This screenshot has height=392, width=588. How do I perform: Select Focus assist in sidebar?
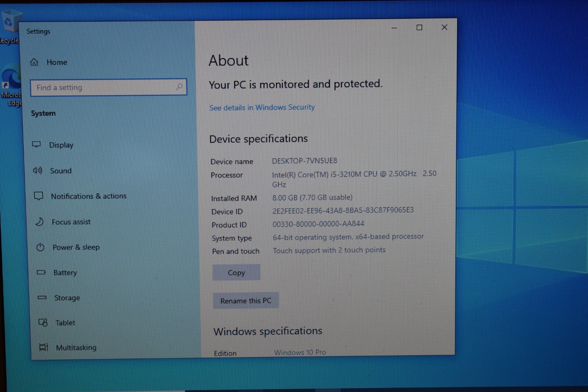coord(71,222)
